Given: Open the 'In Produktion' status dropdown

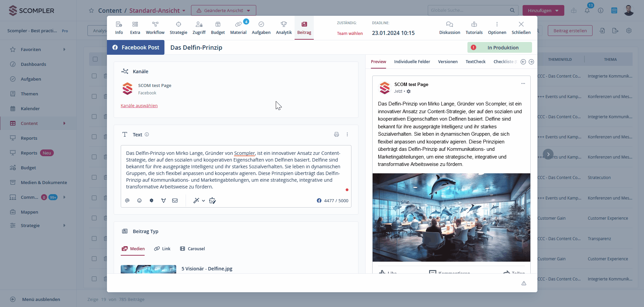Looking at the screenshot, I should click(499, 47).
